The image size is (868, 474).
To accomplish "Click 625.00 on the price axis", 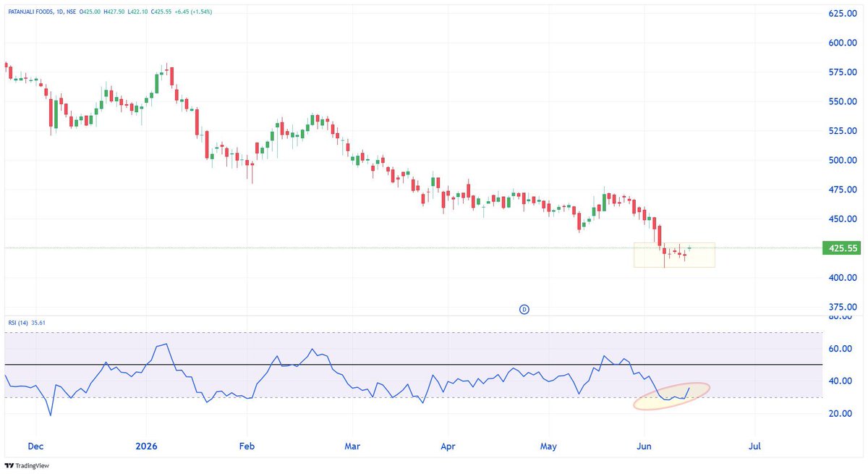I will coord(841,14).
